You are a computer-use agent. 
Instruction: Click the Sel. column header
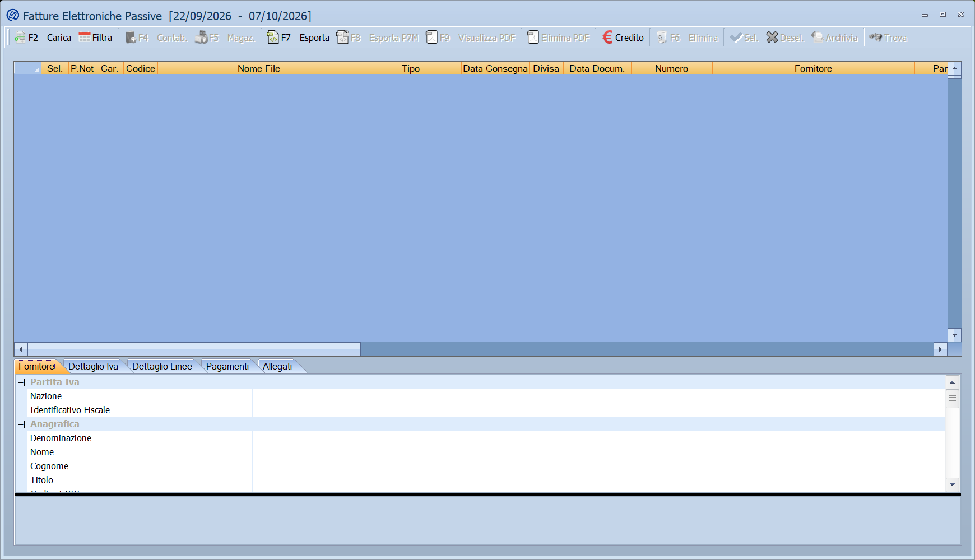[55, 68]
